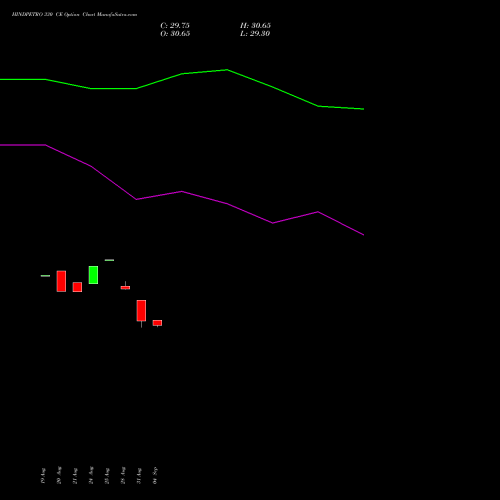This screenshot has height=500, width=500.
Task: Click the 21 Aug date label
Action: click(x=75, y=475)
